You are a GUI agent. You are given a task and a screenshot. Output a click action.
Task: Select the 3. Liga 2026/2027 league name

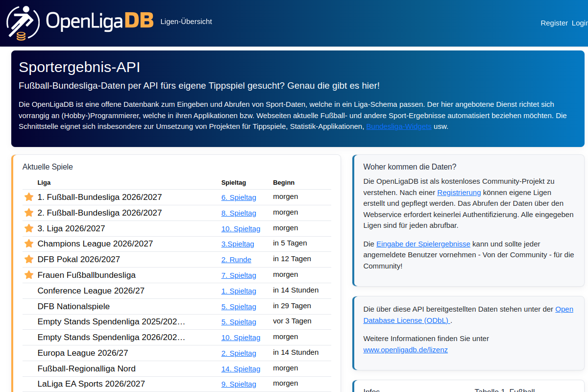click(x=71, y=228)
